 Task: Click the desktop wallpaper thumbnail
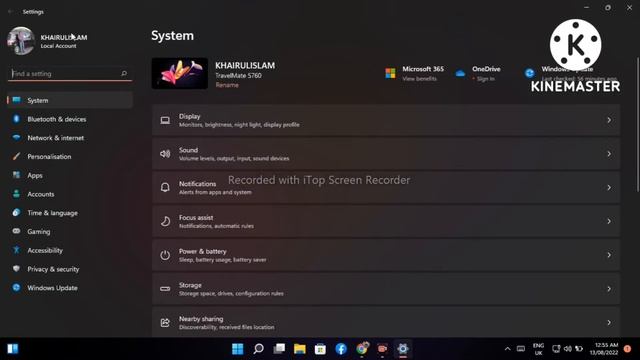[x=180, y=73]
